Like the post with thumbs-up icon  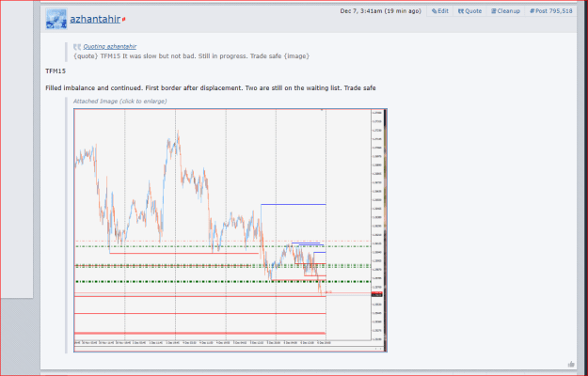(571, 364)
